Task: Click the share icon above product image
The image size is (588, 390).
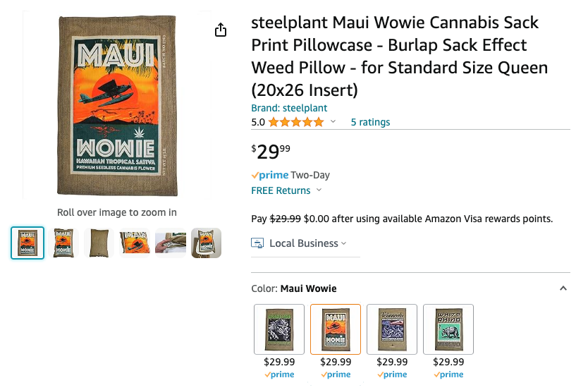Action: tap(221, 30)
